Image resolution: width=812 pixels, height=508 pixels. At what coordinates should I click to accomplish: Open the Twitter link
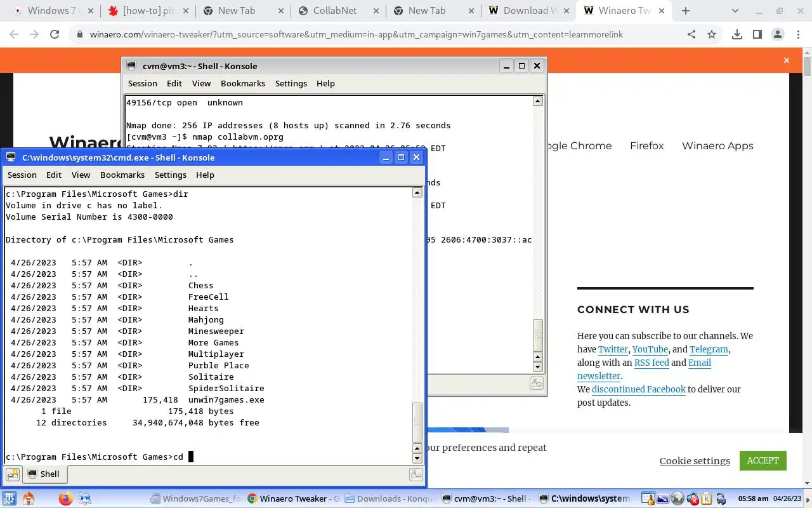click(613, 349)
